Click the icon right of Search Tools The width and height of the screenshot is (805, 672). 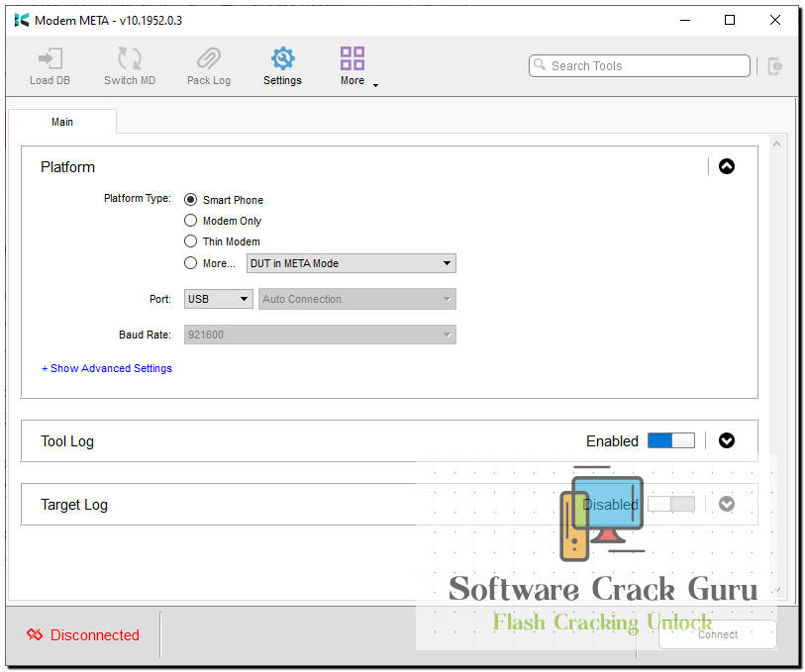click(x=774, y=66)
